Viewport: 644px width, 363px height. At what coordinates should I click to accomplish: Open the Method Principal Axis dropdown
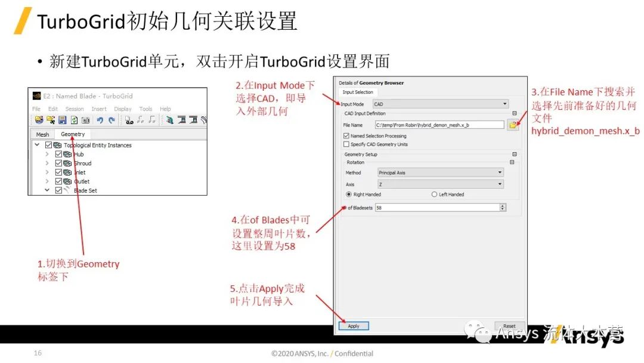[x=440, y=173]
